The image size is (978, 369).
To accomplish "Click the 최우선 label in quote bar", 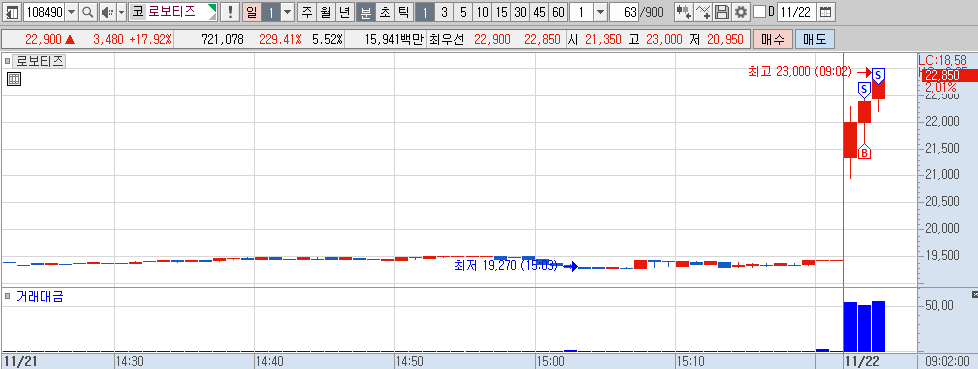I will [x=447, y=39].
